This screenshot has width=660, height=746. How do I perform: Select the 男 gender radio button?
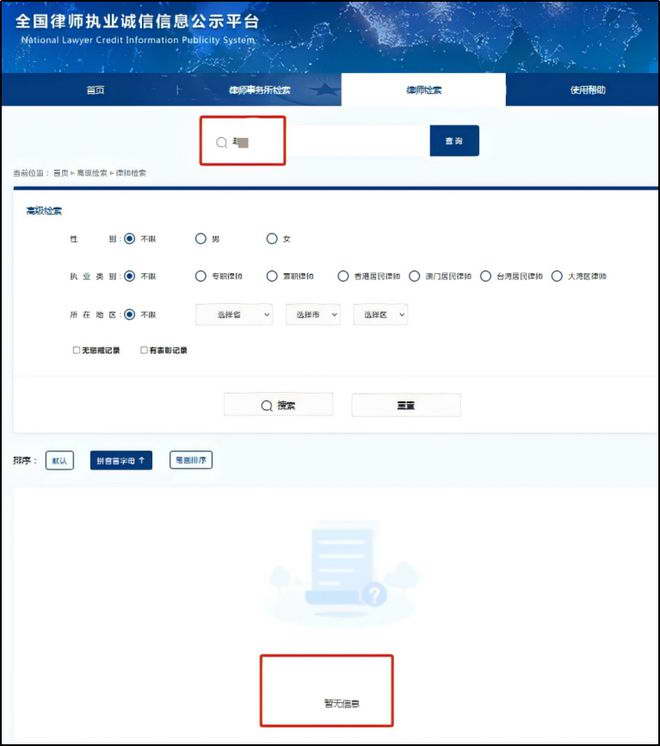pos(201,239)
